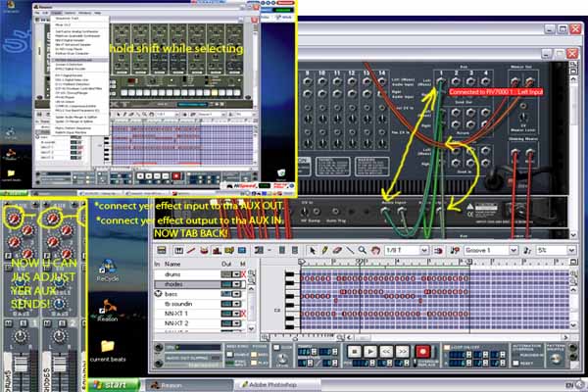Screen dimensions: 588x392
Task: Open the Out dropdown for NN-XT 2 track
Action: pos(236,323)
